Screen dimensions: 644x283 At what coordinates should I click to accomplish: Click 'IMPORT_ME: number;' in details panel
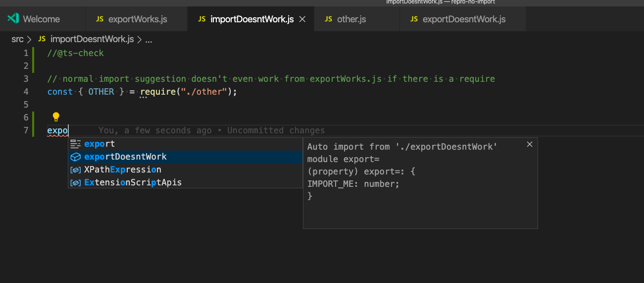(x=353, y=184)
